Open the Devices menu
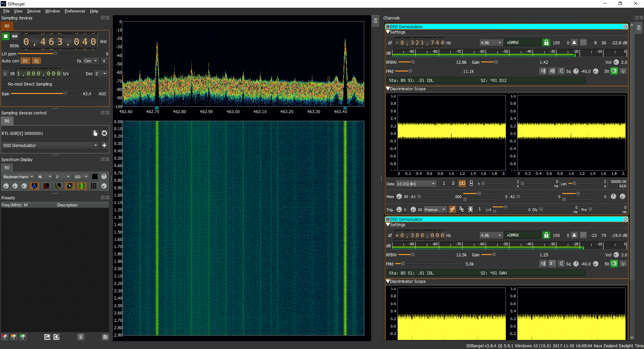Viewport: 644px width, 349px height. pos(34,11)
